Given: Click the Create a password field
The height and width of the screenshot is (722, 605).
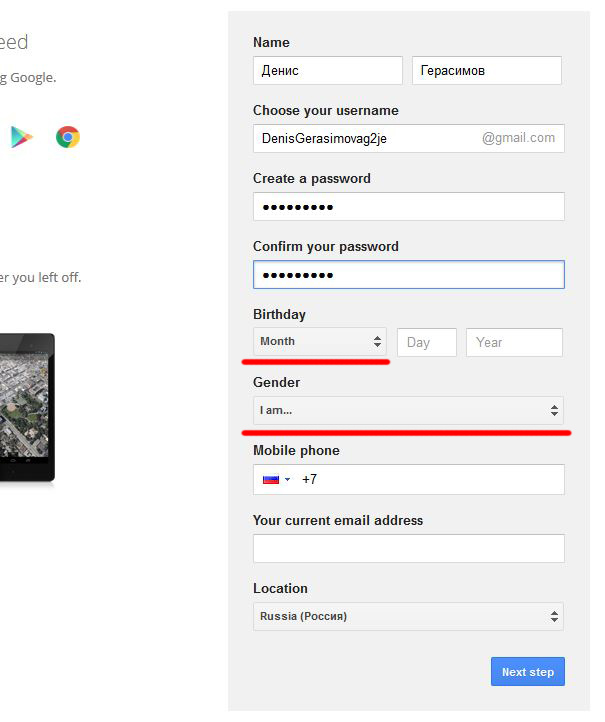Looking at the screenshot, I should [409, 206].
